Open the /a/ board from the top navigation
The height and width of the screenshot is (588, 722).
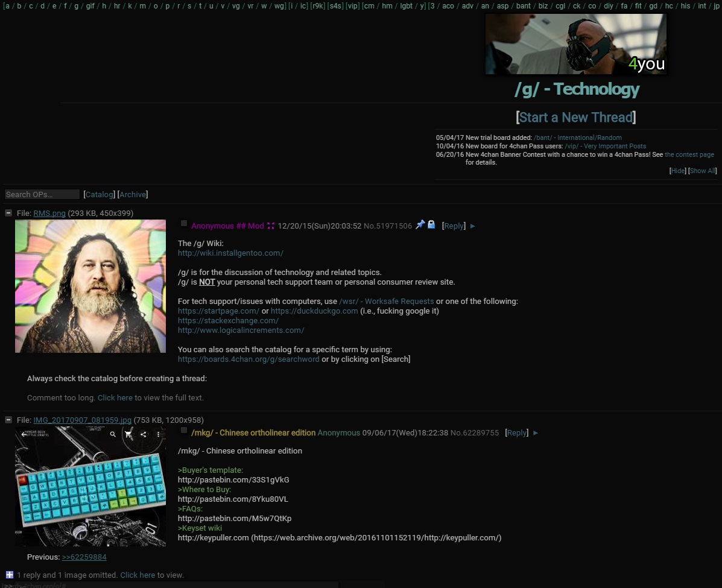pos(7,5)
